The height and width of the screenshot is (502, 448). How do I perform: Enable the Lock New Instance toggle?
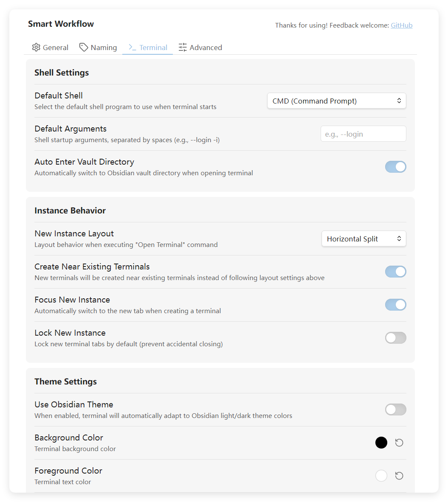pyautogui.click(x=395, y=338)
